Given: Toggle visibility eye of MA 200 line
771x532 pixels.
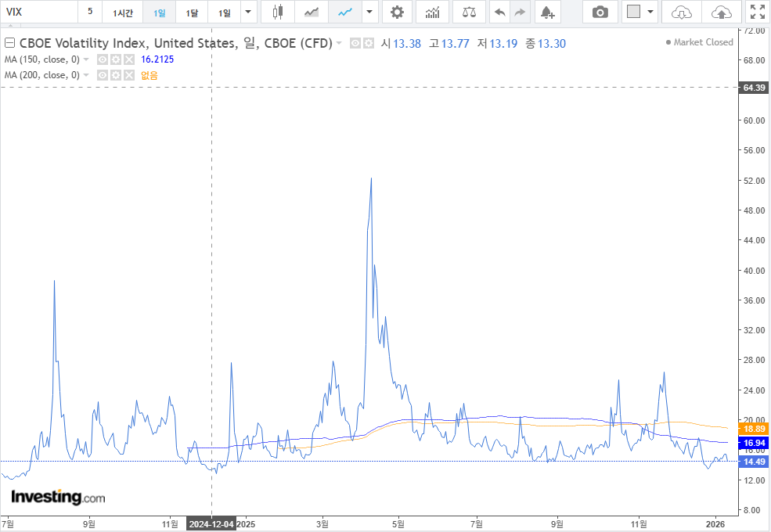Looking at the screenshot, I should click(x=103, y=75).
